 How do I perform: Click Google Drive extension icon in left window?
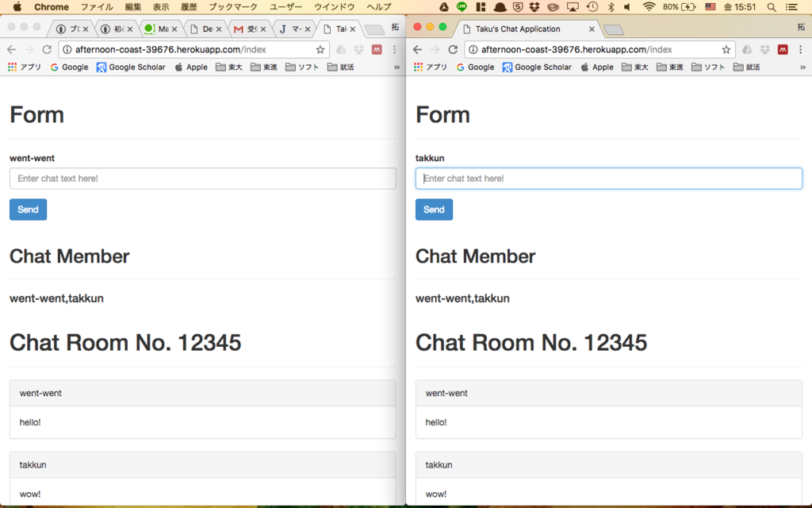click(x=341, y=49)
